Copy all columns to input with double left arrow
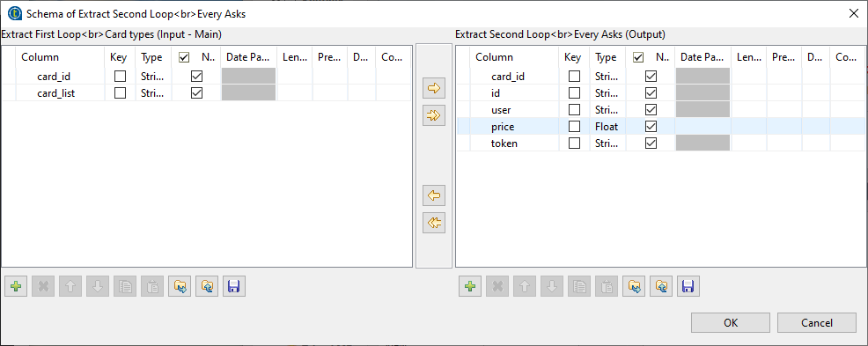Image resolution: width=868 pixels, height=346 pixels. tap(434, 223)
